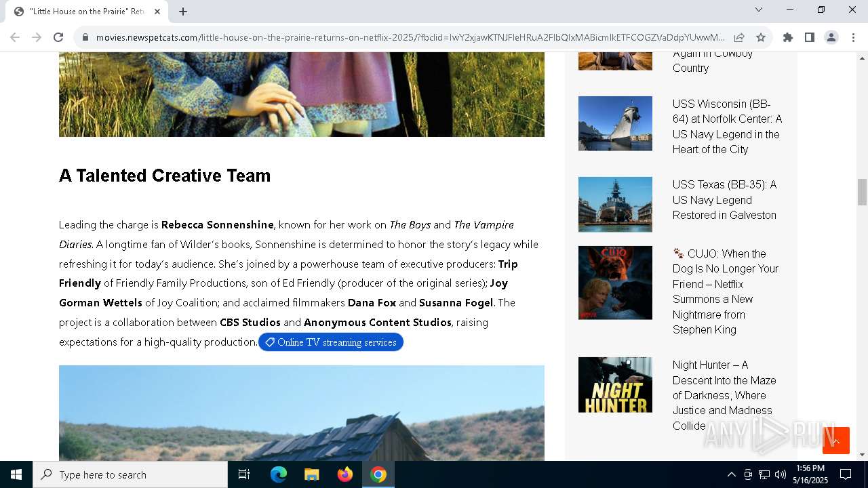Image resolution: width=868 pixels, height=488 pixels.
Task: Switch to Chrome on the taskbar
Action: (x=378, y=474)
